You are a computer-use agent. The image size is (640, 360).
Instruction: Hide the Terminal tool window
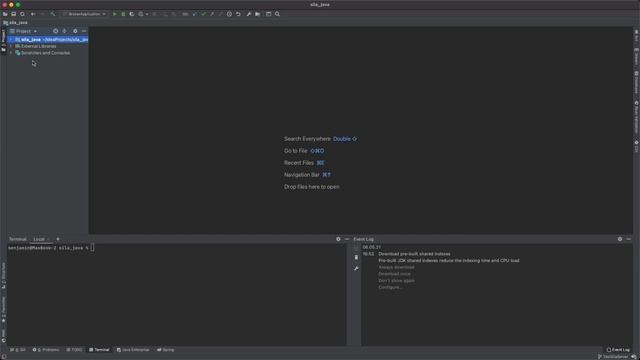pos(347,239)
